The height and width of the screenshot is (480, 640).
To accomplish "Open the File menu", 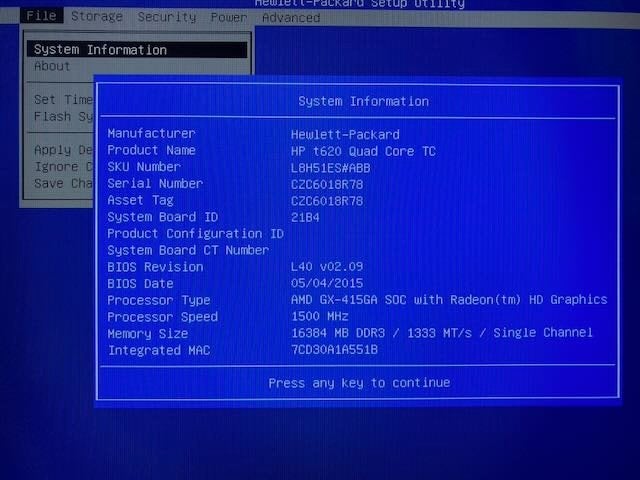I will [41, 16].
